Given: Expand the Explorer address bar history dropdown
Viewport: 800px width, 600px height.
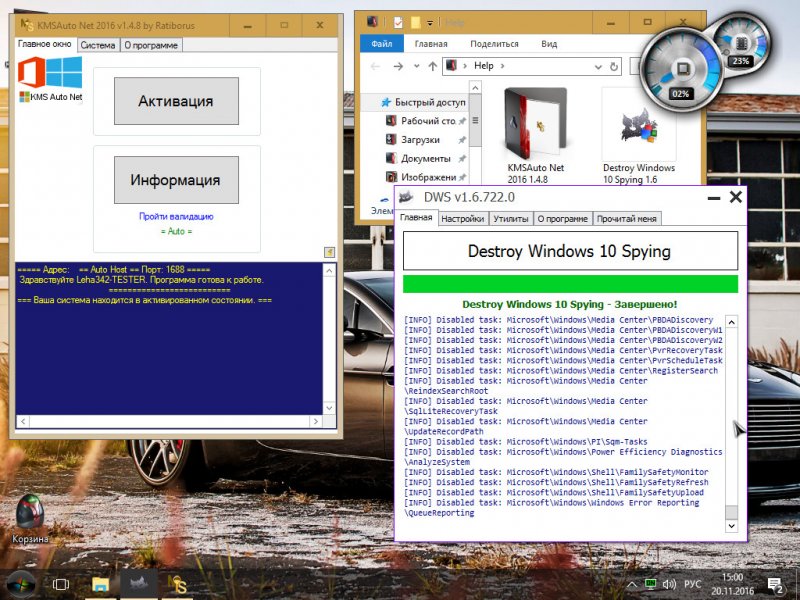Looking at the screenshot, I should (598, 66).
